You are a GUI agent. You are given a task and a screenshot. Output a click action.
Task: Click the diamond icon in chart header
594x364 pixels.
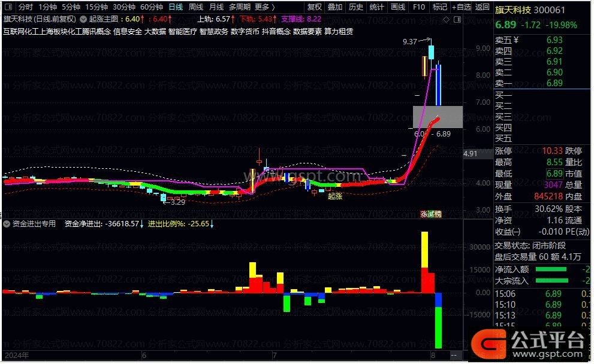click(447, 19)
